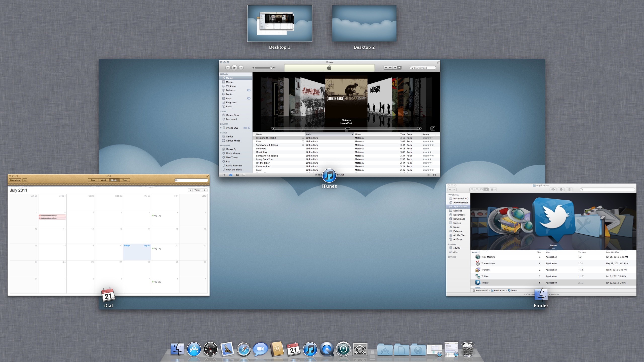Click the Get Info button in Finder toolbar
Image resolution: width=644 pixels, height=362 pixels.
(x=561, y=190)
